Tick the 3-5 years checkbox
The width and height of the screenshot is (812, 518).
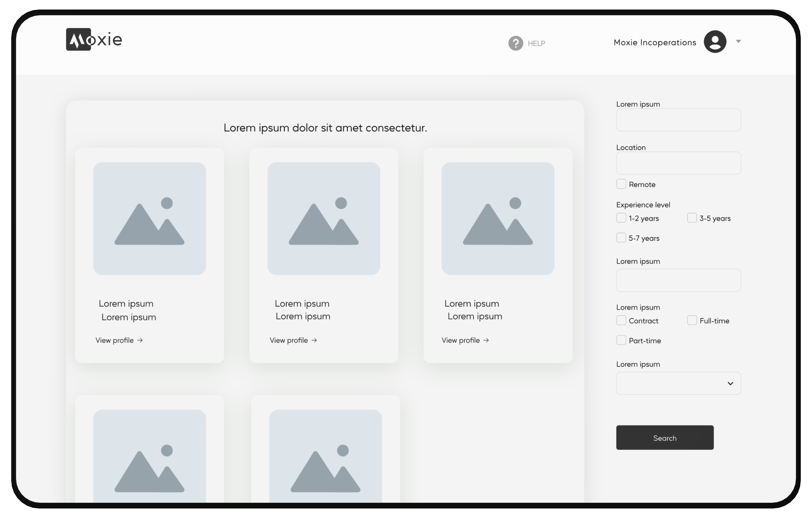tap(692, 218)
